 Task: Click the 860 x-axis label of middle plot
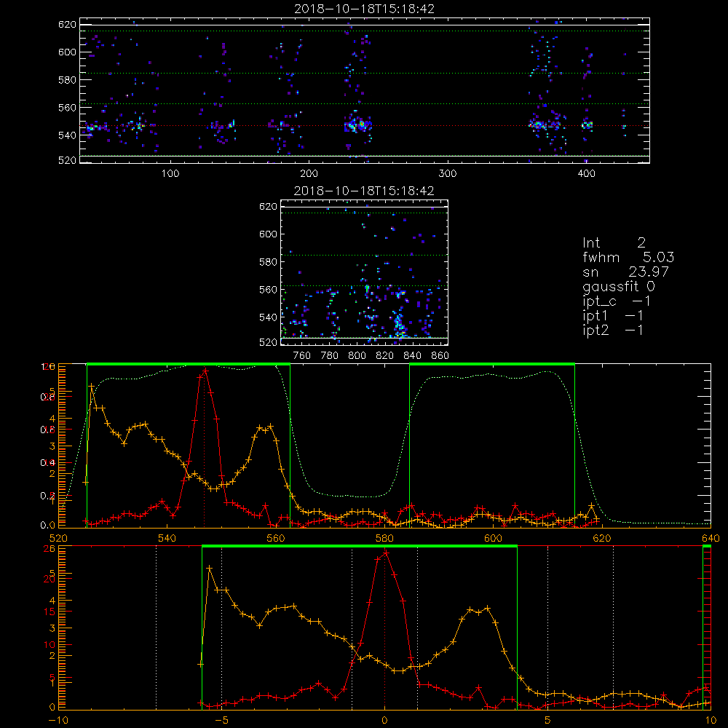click(440, 356)
